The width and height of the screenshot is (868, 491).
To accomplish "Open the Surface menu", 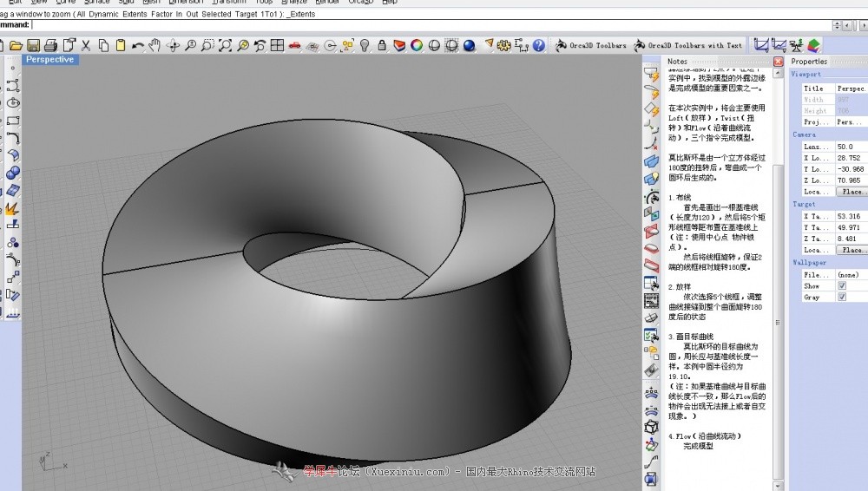I will pos(97,2).
